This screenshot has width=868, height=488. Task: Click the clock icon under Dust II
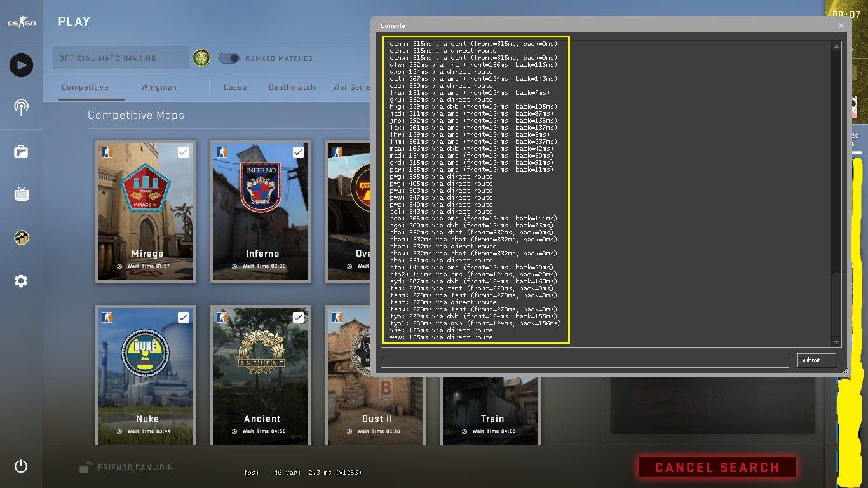[x=349, y=431]
